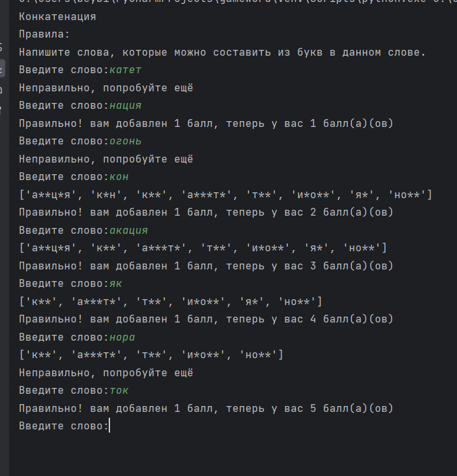The width and height of the screenshot is (457, 476).
Task: Click the entered word "нация"
Action: pyautogui.click(x=126, y=106)
